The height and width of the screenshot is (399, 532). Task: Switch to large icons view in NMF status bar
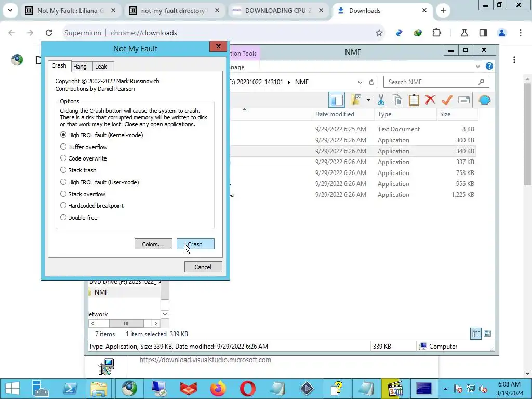click(x=487, y=334)
